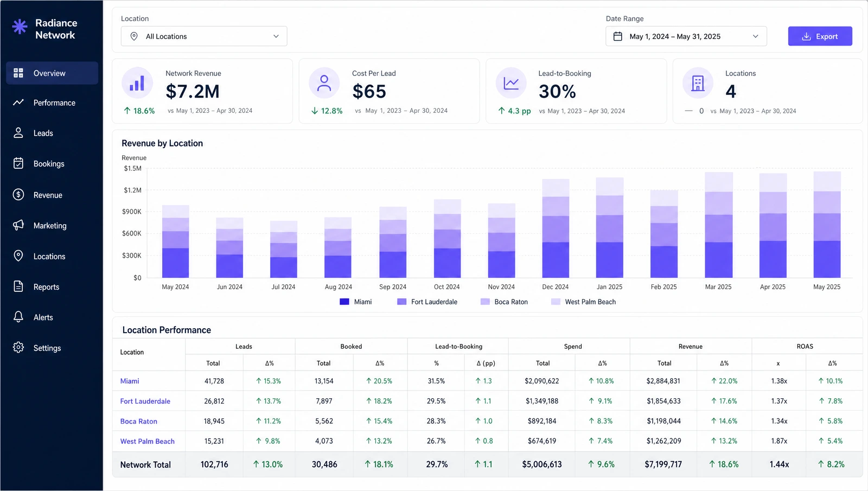Open Bookings via calendar check icon
Viewport: 868px width, 491px height.
click(18, 163)
